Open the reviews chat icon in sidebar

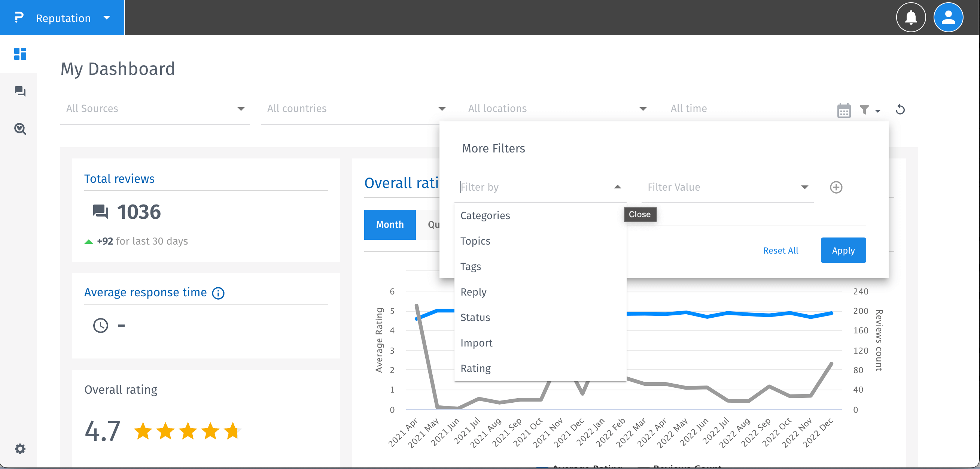click(20, 91)
